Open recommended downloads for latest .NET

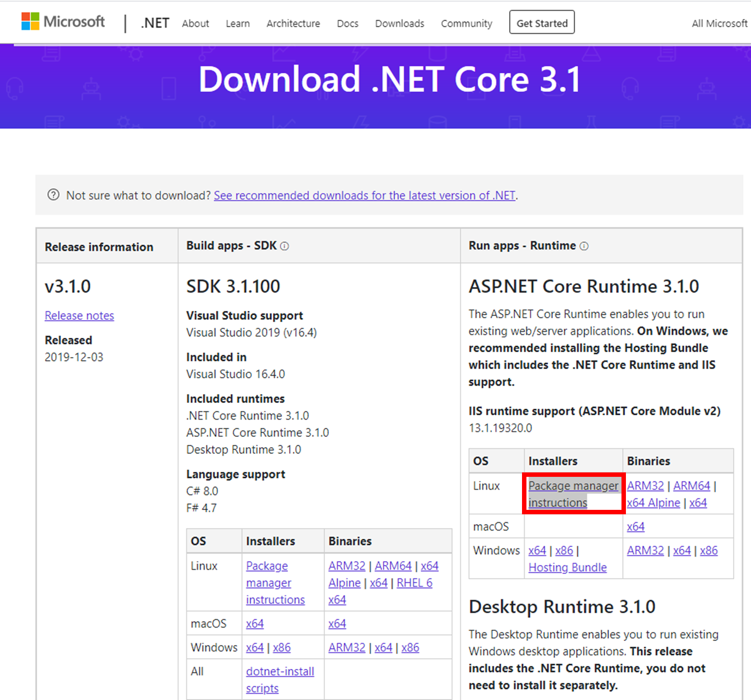(364, 195)
